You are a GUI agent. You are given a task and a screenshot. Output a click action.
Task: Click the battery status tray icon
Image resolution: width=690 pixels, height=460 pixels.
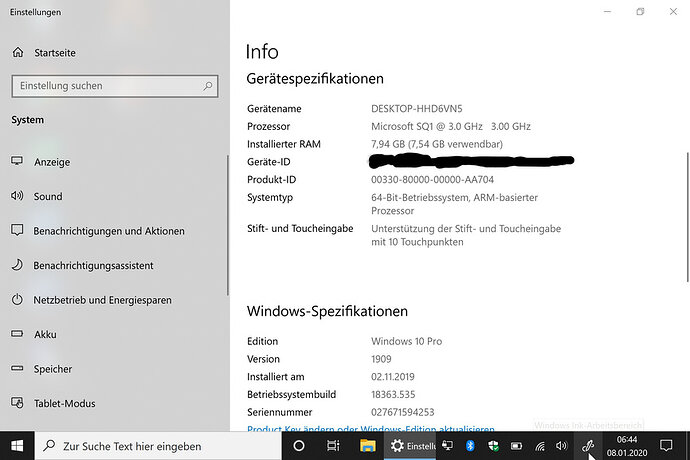pyautogui.click(x=516, y=446)
